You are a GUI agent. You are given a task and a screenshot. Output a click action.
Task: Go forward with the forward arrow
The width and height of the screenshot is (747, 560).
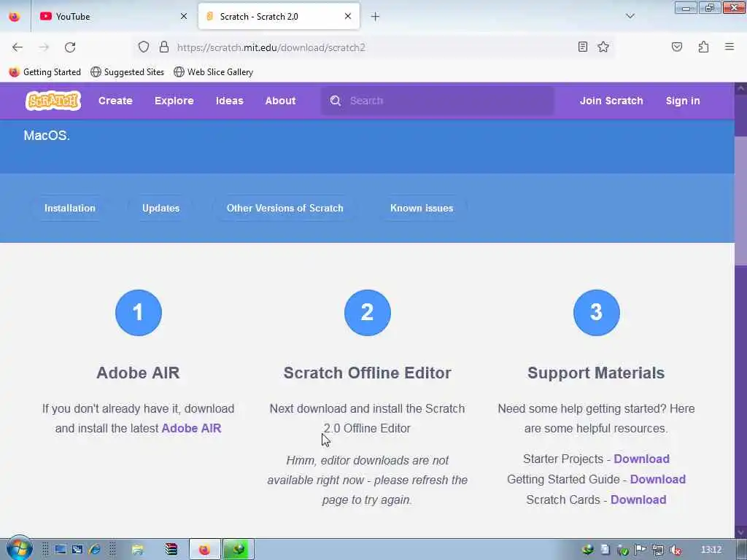(x=44, y=47)
